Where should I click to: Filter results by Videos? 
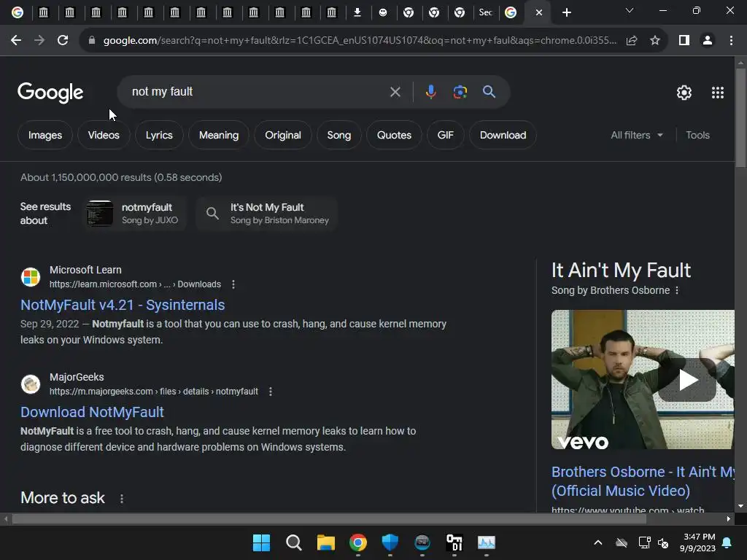coord(104,135)
